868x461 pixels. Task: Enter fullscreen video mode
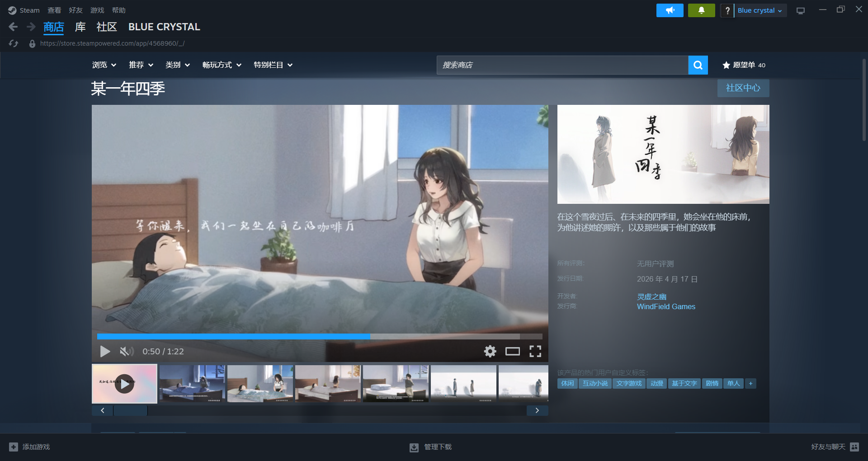pos(535,351)
